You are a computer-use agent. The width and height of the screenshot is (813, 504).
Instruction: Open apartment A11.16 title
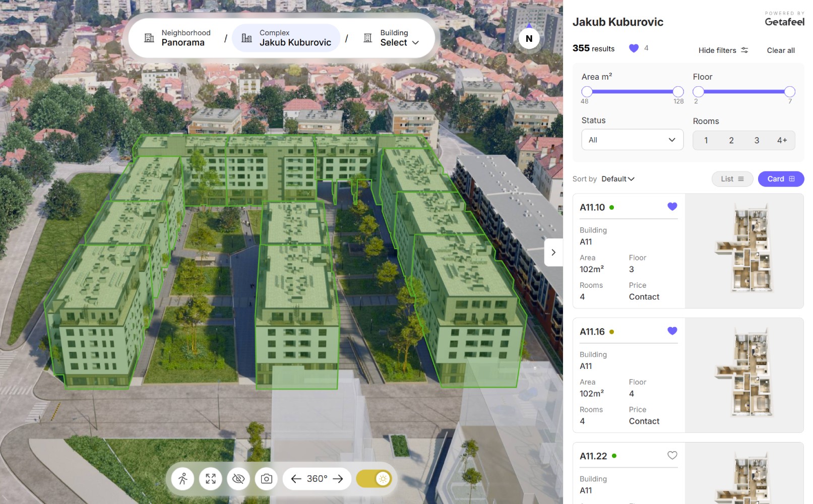point(592,332)
